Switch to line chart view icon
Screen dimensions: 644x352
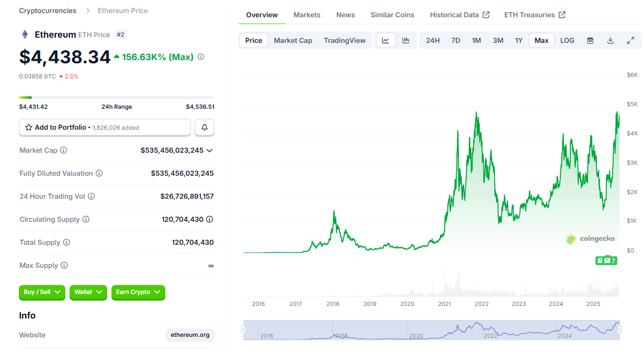pos(386,40)
